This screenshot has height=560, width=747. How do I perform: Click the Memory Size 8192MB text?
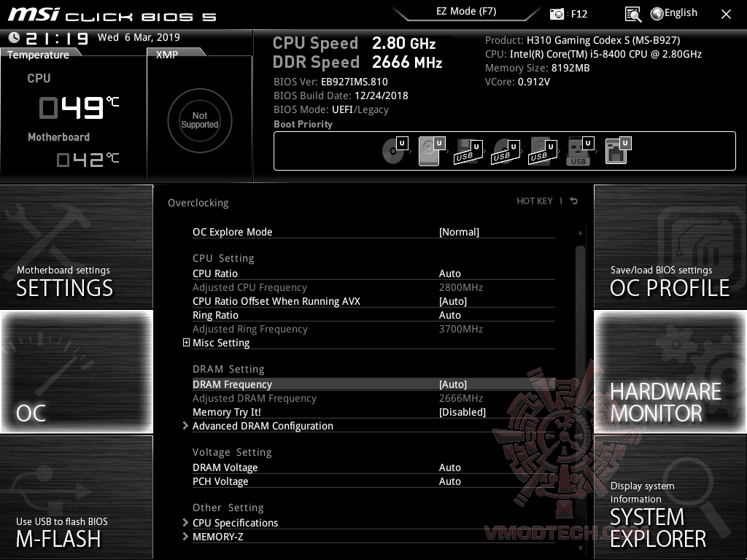tap(538, 68)
